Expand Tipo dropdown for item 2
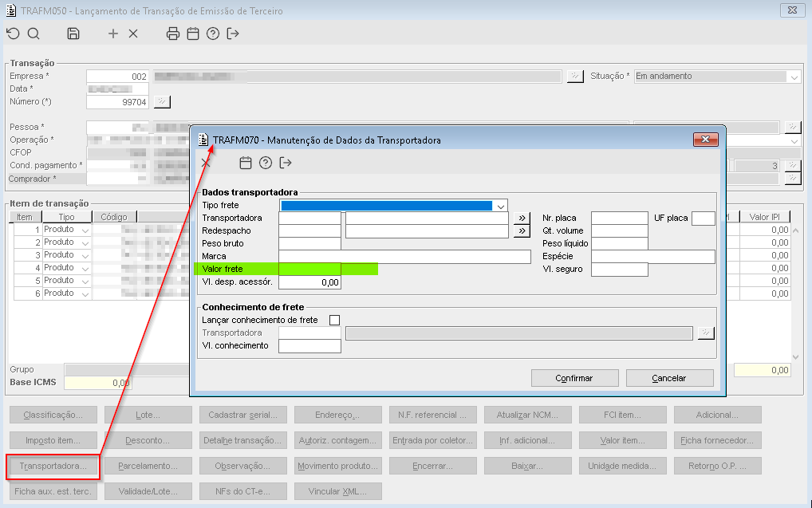Viewport: 812px width, 508px height. (x=85, y=242)
